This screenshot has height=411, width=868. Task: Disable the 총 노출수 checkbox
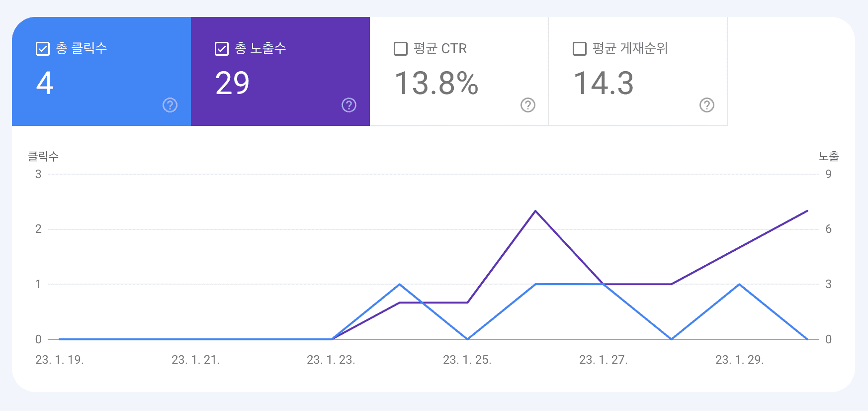pos(221,49)
